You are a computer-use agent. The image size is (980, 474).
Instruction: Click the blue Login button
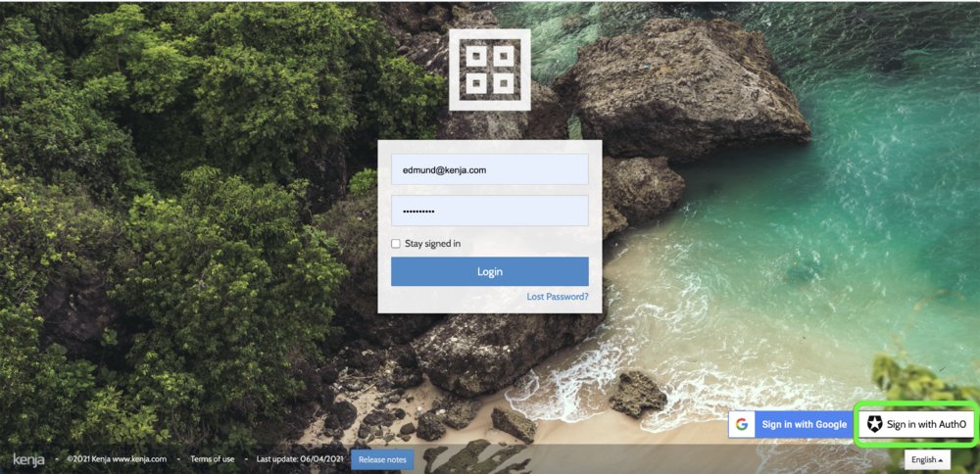(x=489, y=271)
